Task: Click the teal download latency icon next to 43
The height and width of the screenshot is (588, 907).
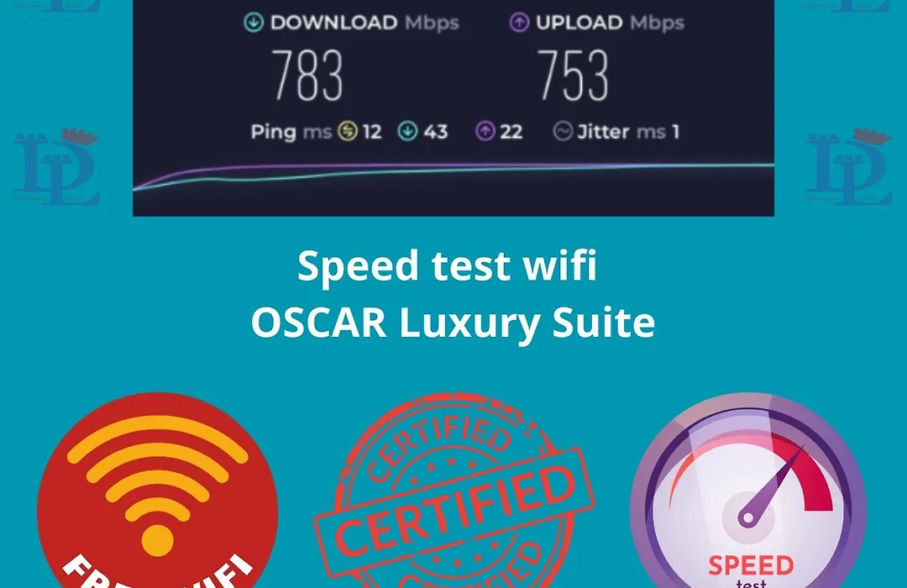Action: 408,131
